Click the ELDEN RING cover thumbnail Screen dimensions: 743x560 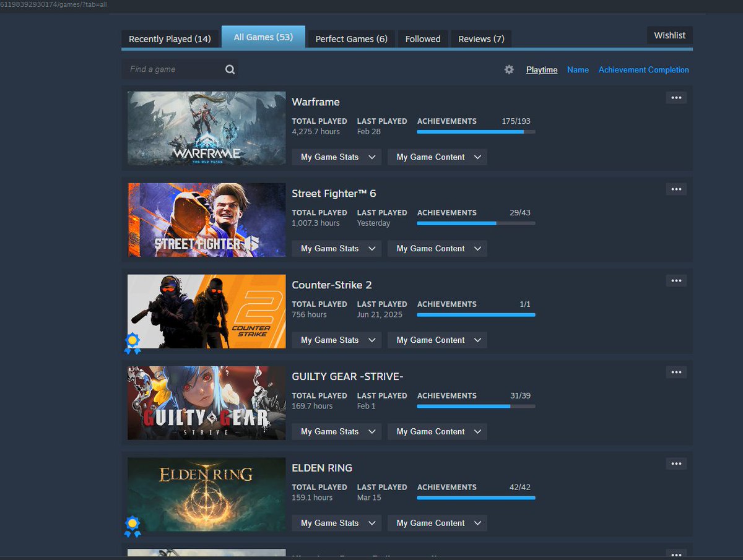[207, 494]
